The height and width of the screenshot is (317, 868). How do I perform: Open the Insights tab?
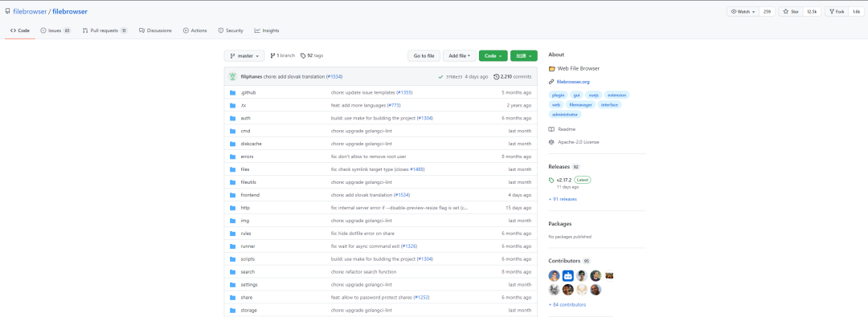(x=267, y=31)
